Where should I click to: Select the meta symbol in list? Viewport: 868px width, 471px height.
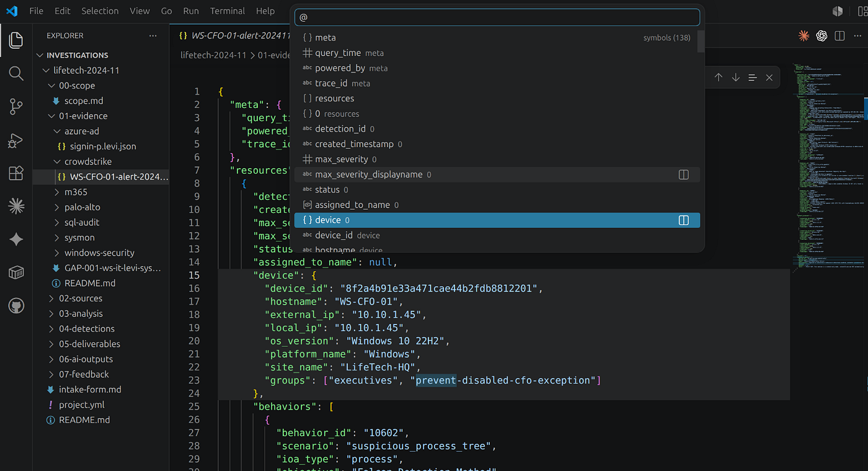(497, 38)
